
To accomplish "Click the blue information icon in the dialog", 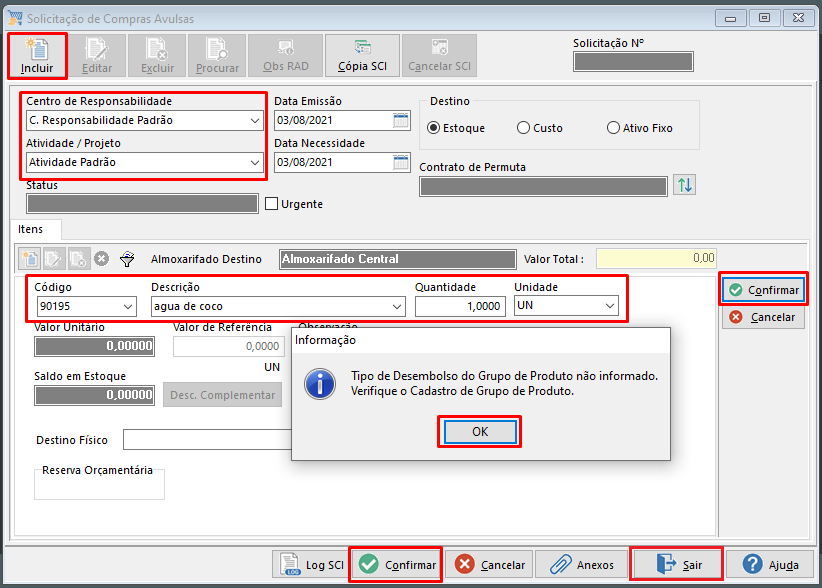I will [x=320, y=384].
